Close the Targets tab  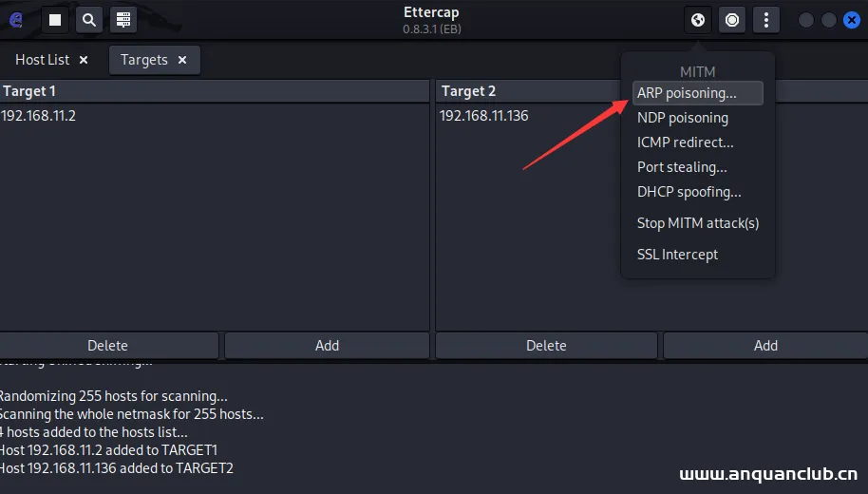tap(182, 60)
